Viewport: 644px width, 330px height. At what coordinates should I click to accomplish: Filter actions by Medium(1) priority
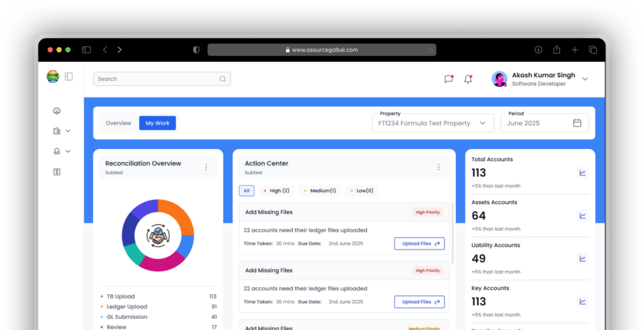(319, 190)
